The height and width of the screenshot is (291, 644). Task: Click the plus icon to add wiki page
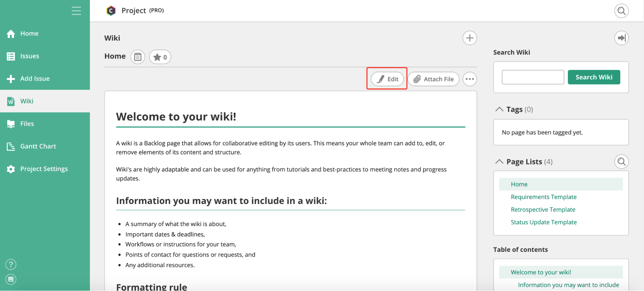(x=469, y=38)
